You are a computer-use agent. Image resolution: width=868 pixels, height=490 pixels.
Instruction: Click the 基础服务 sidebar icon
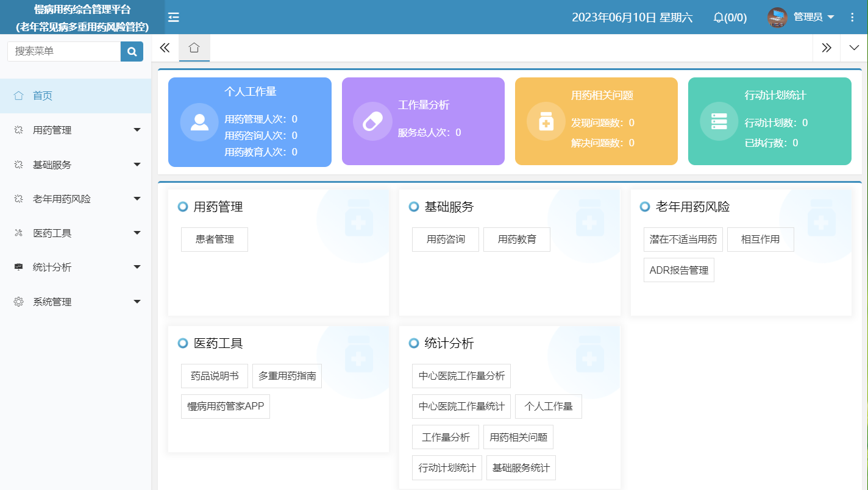[x=18, y=165]
